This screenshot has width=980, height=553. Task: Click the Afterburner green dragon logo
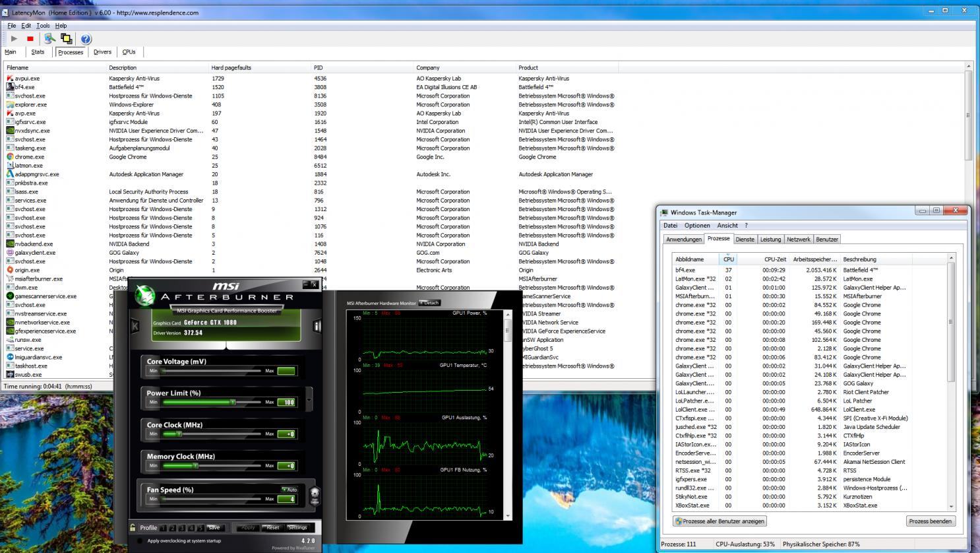[144, 295]
